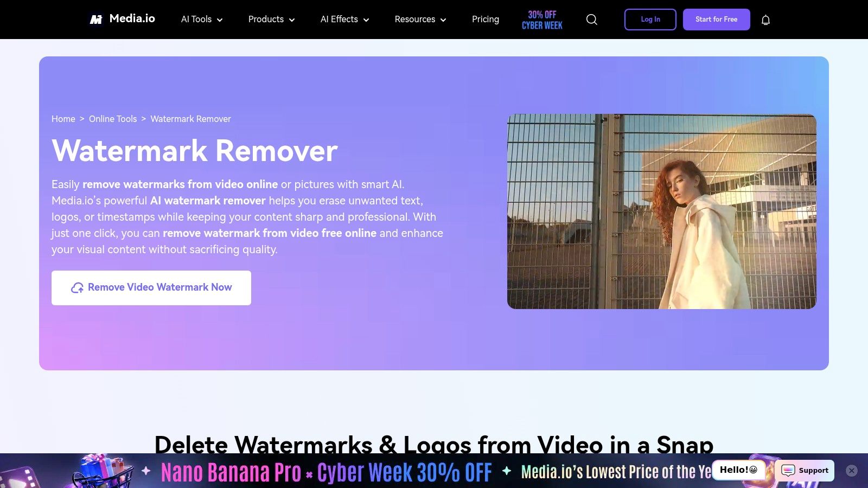Image resolution: width=868 pixels, height=488 pixels.
Task: Click the Log In button
Action: point(650,20)
